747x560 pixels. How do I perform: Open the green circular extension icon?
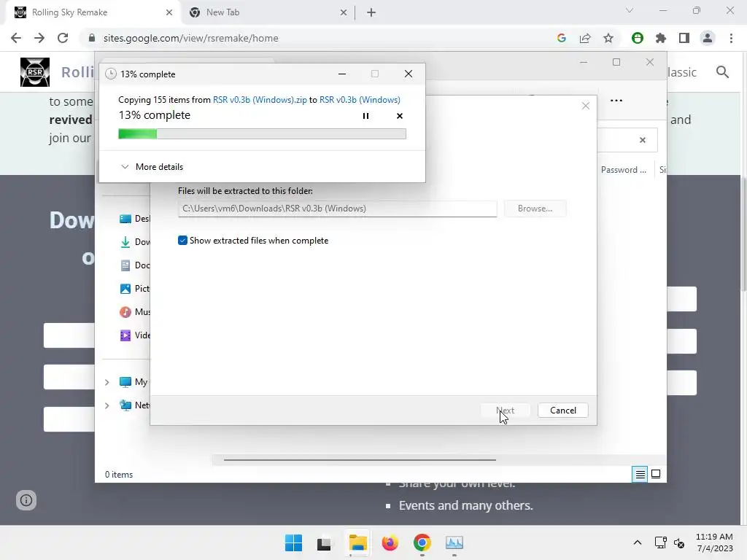coord(637,38)
